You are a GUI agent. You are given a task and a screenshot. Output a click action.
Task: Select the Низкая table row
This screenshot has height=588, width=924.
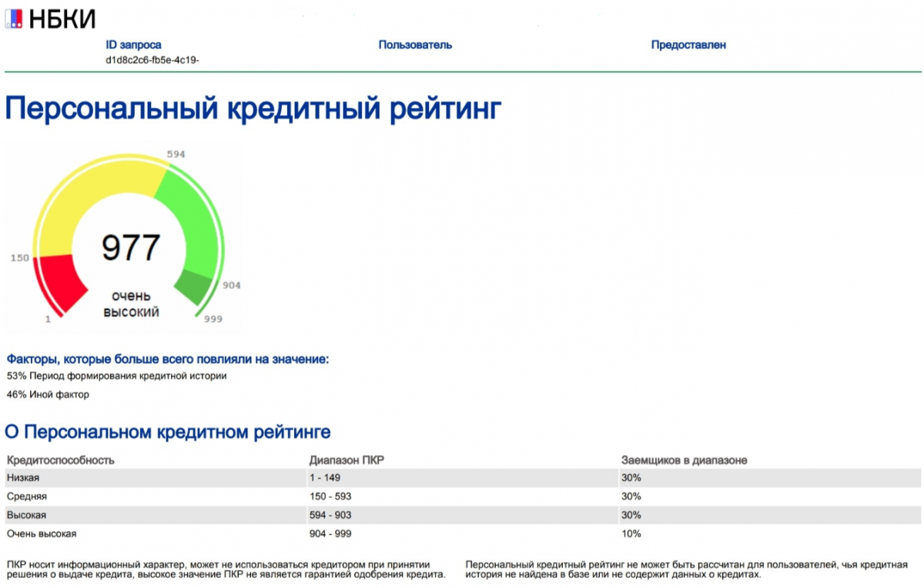[x=463, y=478]
